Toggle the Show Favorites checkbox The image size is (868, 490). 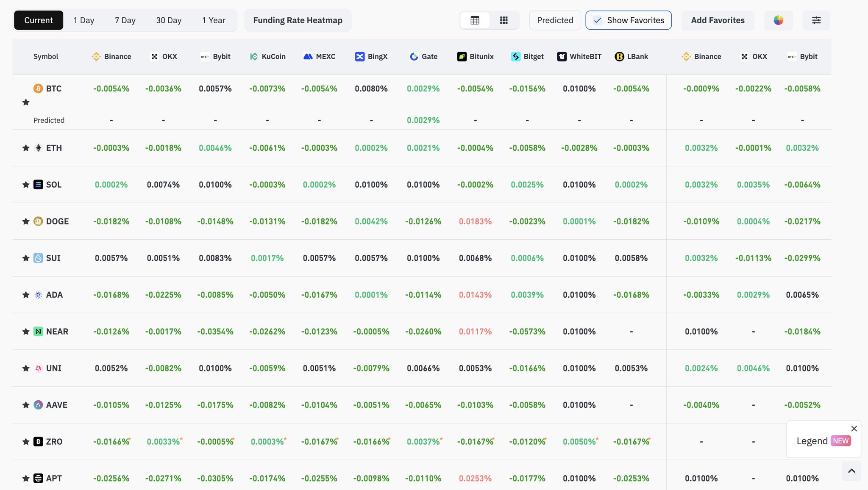pyautogui.click(x=598, y=20)
